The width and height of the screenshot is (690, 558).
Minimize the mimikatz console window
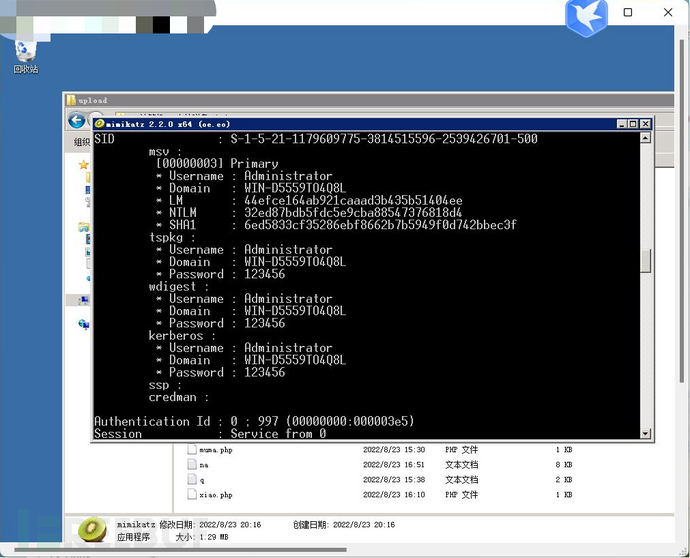(x=622, y=124)
